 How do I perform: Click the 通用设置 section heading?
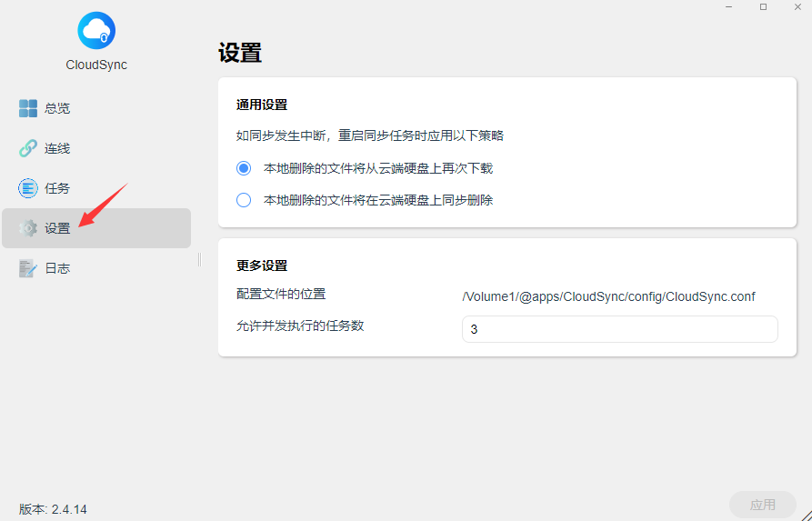pyautogui.click(x=262, y=105)
